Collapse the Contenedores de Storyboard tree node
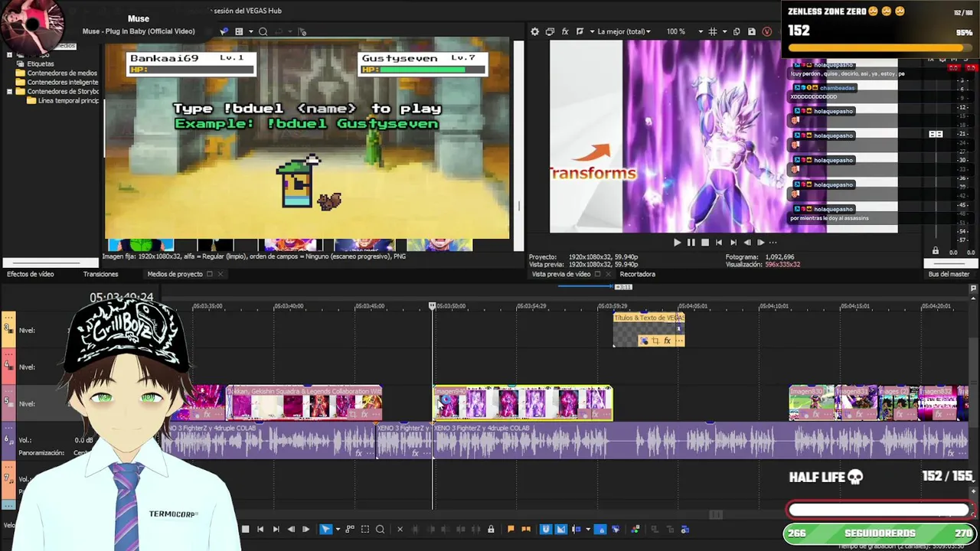The width and height of the screenshot is (980, 551). 9,92
